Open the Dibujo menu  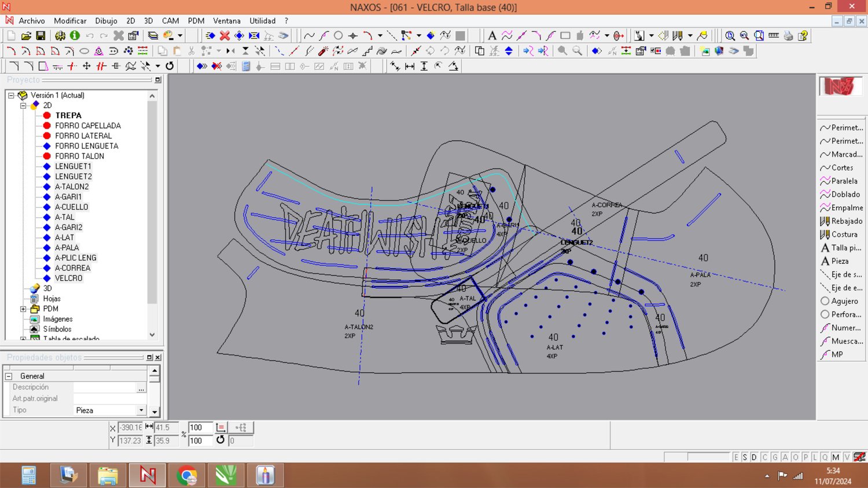tap(106, 21)
